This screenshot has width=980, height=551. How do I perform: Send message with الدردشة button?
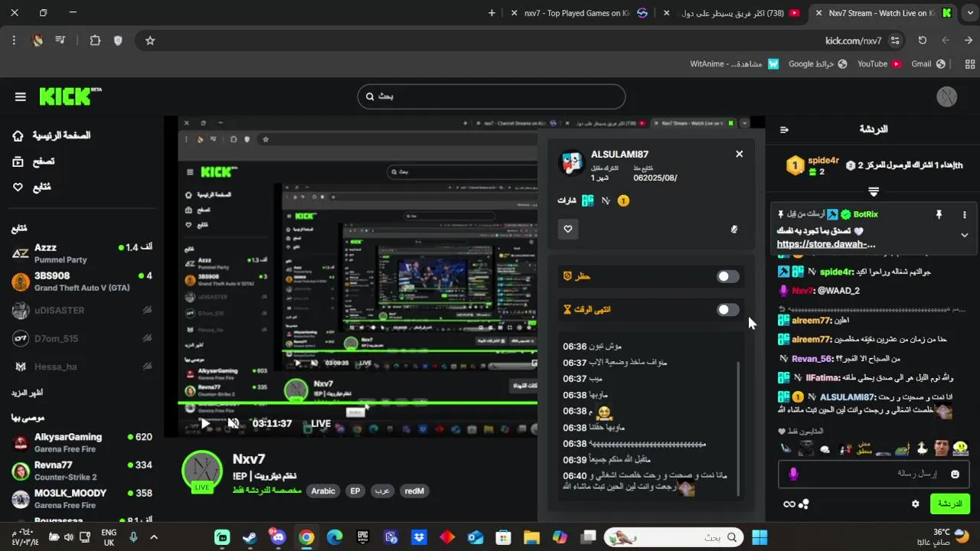coord(949,504)
